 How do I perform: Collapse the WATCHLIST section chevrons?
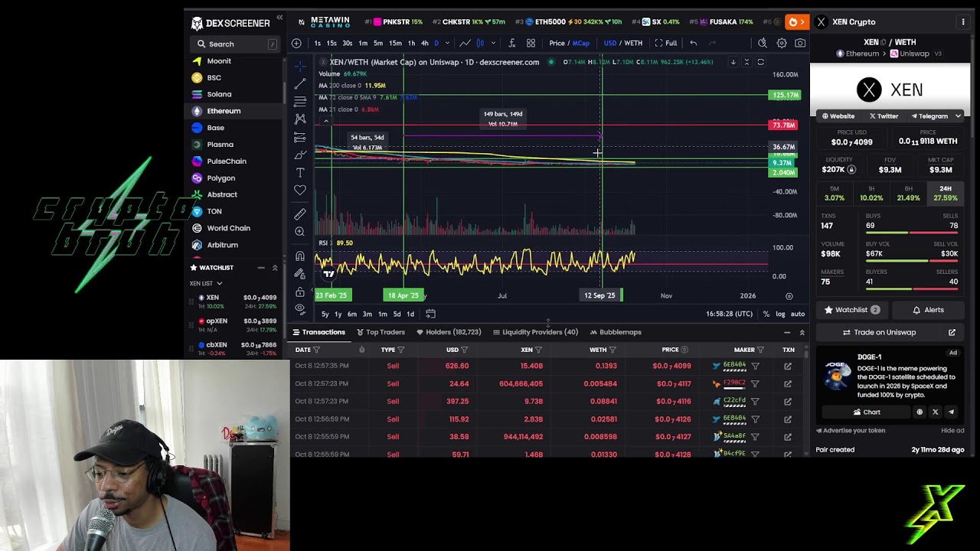point(275,268)
